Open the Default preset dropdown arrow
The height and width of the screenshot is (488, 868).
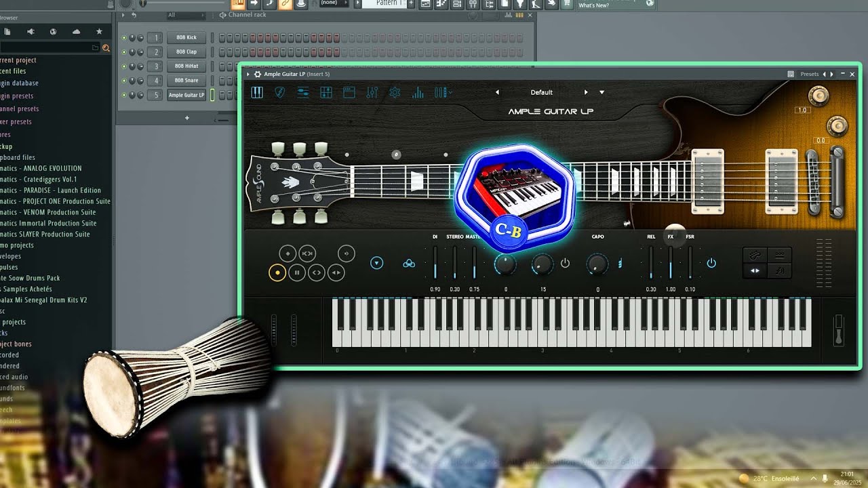[x=601, y=92]
